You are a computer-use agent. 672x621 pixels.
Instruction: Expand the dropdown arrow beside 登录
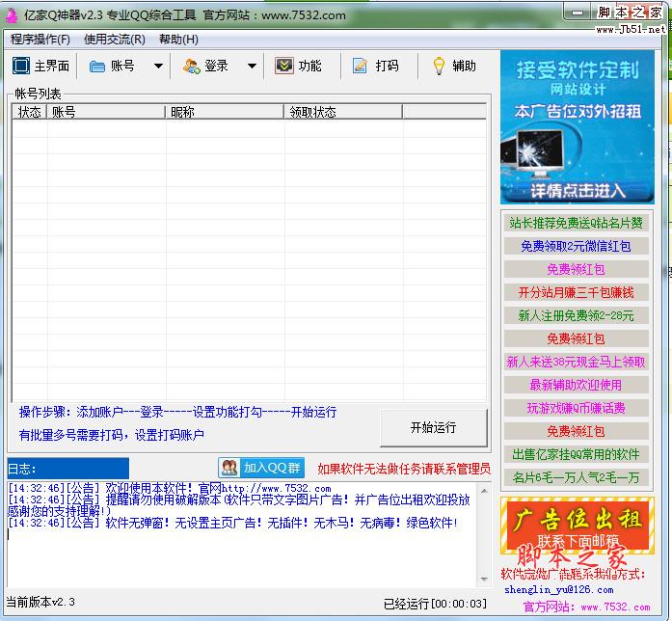(252, 67)
